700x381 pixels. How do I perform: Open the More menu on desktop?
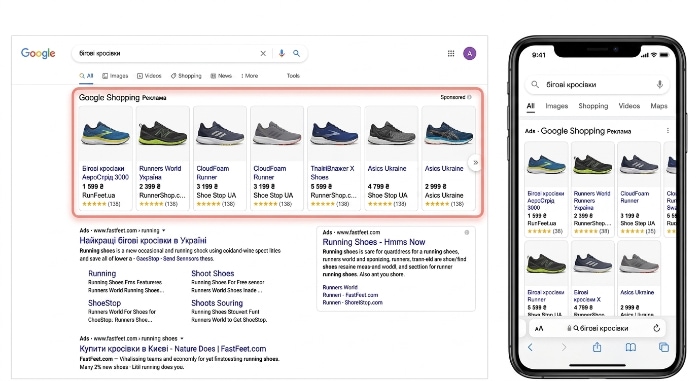(x=250, y=76)
